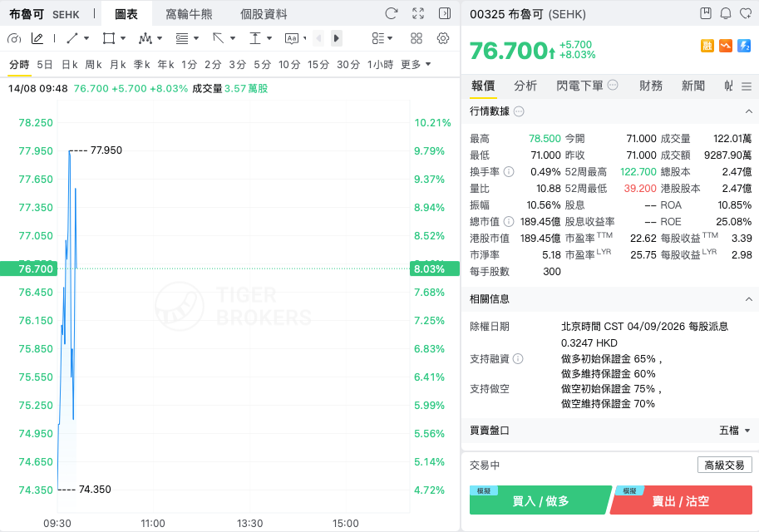The width and height of the screenshot is (759, 532).
Task: Collapse the right side panel icon
Action: point(445,13)
